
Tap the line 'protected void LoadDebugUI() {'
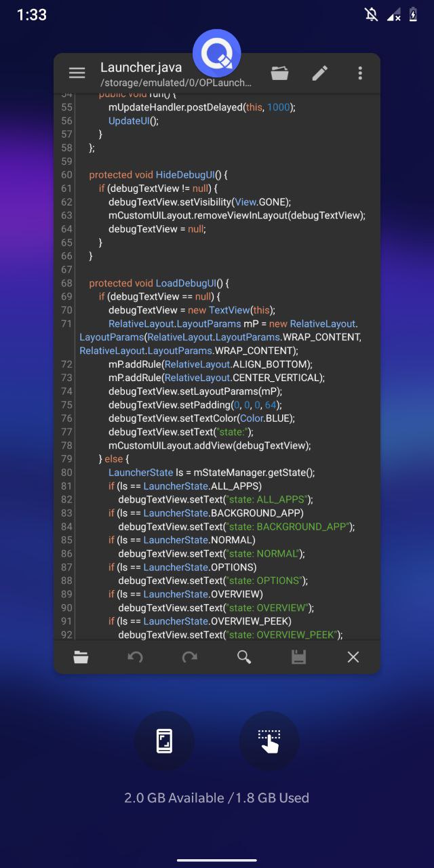point(159,283)
